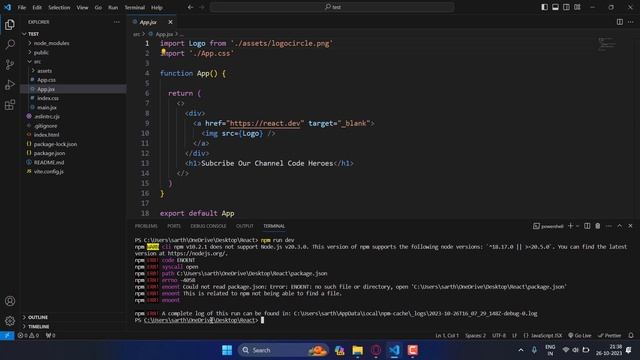Switch to the DEBUG CONSOLE tab
This screenshot has height=360, width=640.
208,226
